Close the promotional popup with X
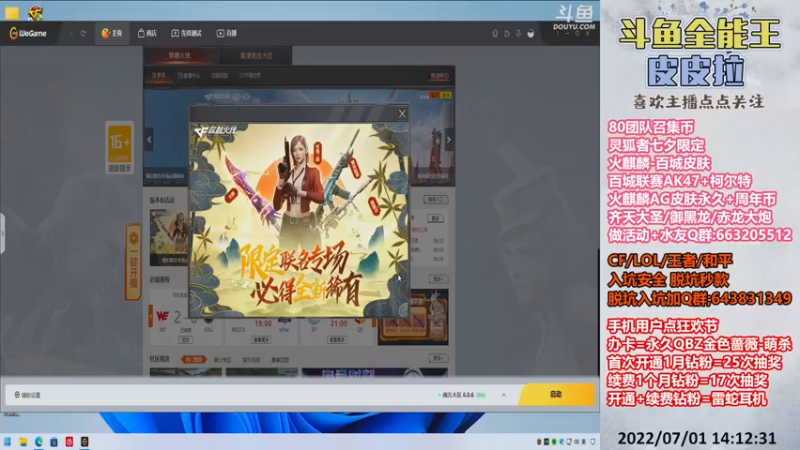Screen dimensions: 800x450 (402, 114)
